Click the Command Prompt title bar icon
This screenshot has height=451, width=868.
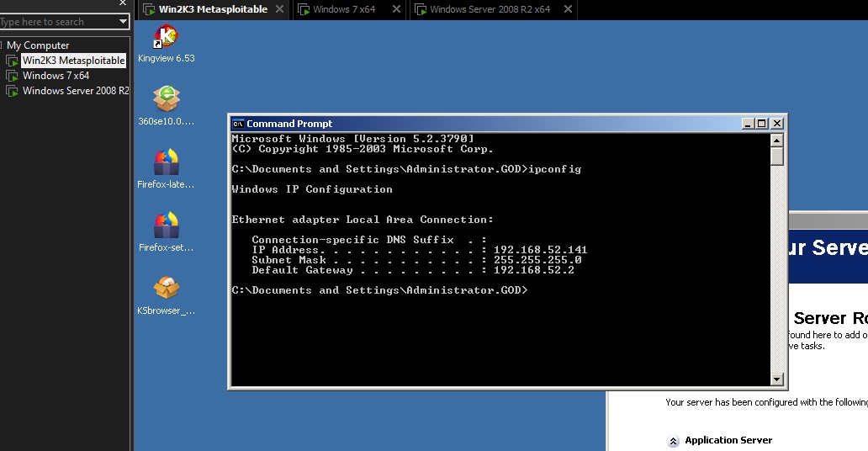[x=238, y=124]
